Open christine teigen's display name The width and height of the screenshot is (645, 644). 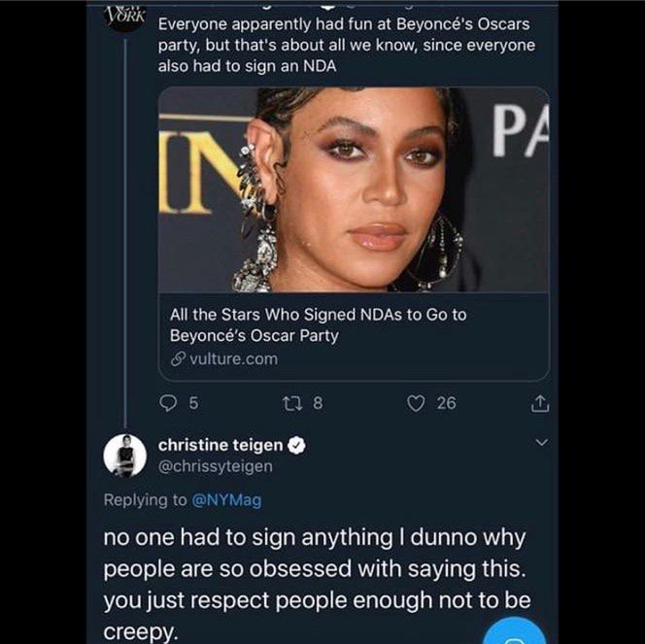coord(221,445)
